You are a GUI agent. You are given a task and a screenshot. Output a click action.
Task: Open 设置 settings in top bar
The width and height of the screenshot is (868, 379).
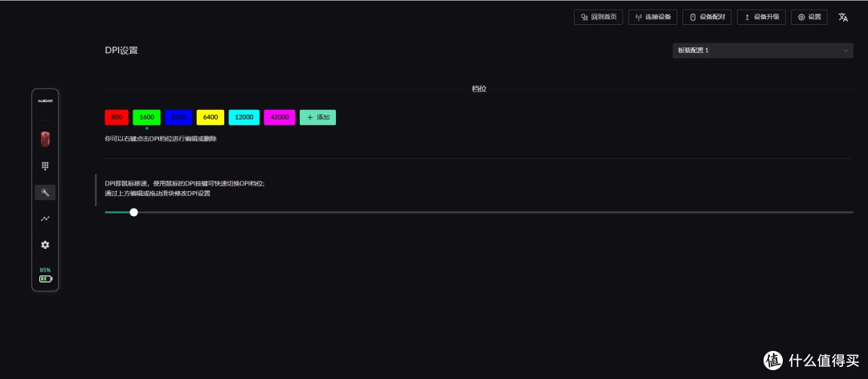pos(809,17)
